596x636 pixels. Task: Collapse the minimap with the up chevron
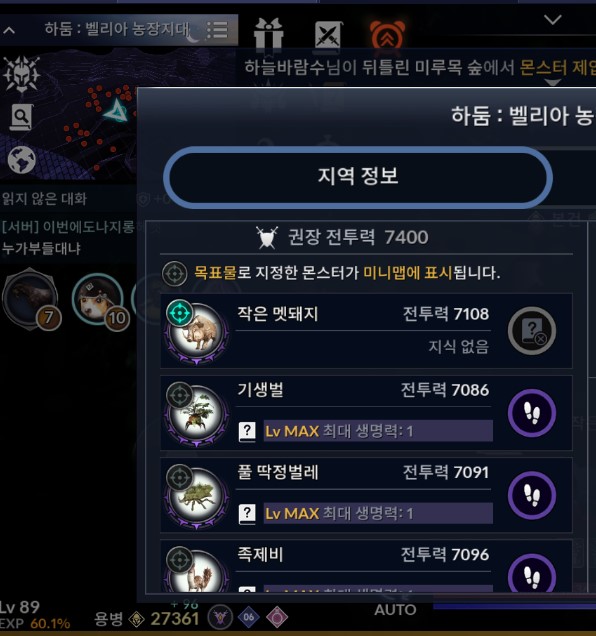pyautogui.click(x=9, y=30)
